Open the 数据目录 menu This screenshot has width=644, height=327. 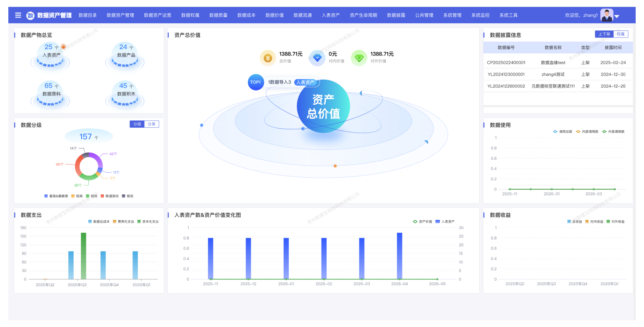(88, 15)
